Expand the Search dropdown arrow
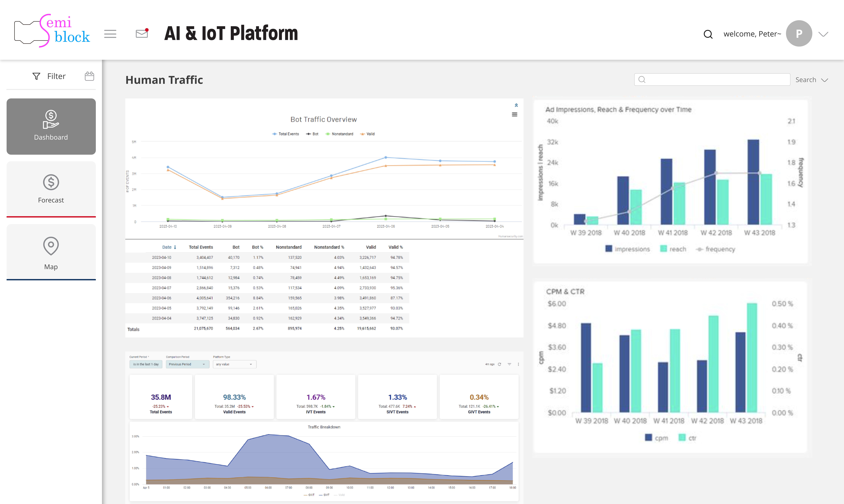The width and height of the screenshot is (844, 504). [825, 80]
